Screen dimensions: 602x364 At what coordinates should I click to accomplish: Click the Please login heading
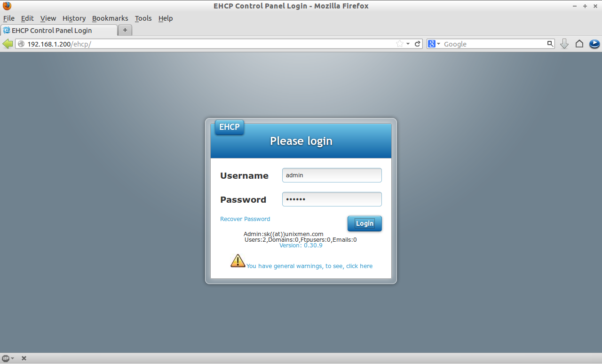tap(301, 141)
